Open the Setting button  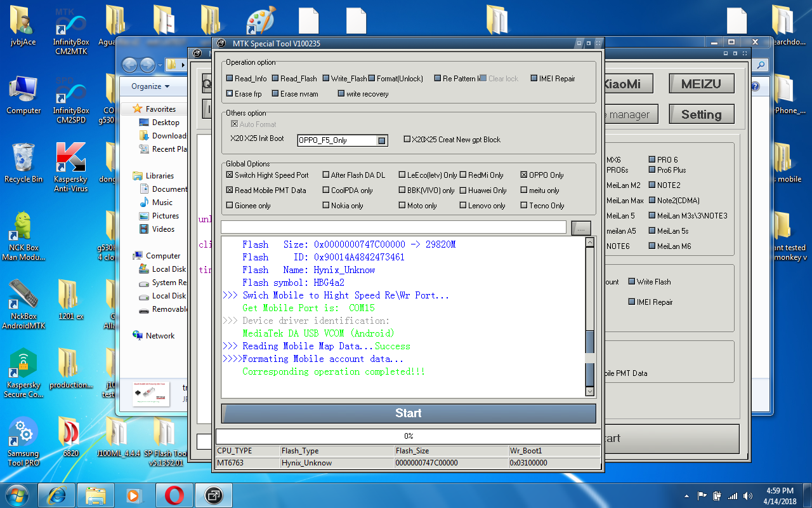click(701, 114)
